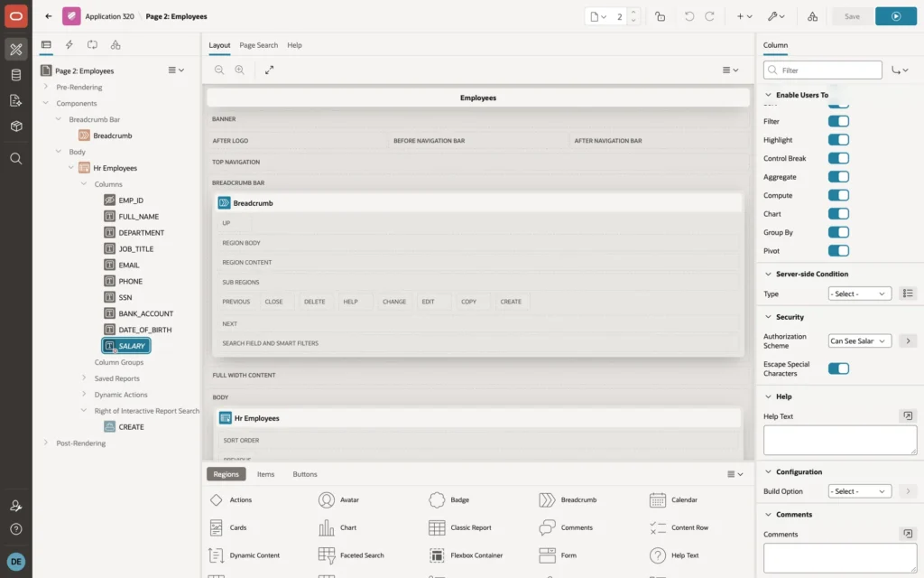Open Help Text code editor icon

pos(908,415)
